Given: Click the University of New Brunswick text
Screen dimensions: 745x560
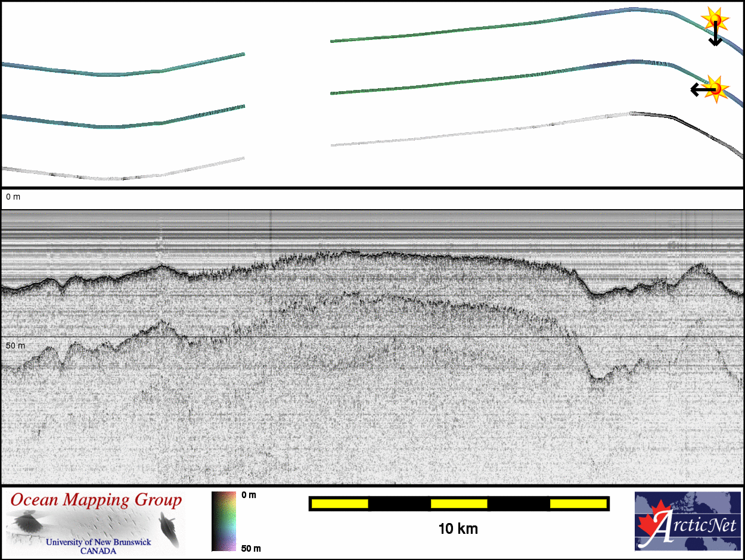Looking at the screenshot, I should point(98,542).
